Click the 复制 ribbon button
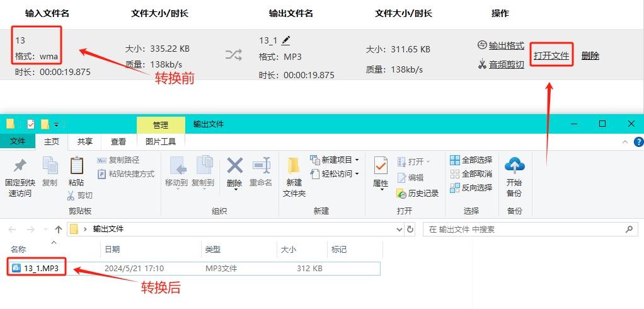 (x=50, y=172)
